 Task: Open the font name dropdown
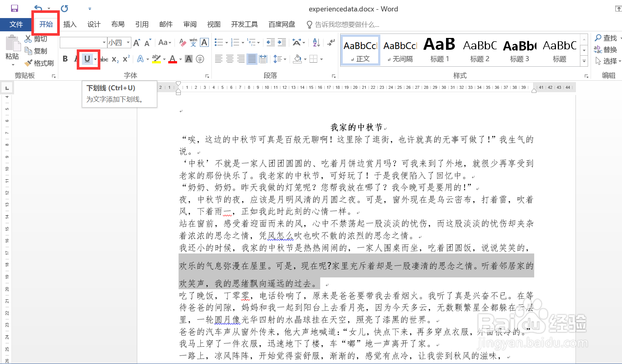[x=104, y=43]
